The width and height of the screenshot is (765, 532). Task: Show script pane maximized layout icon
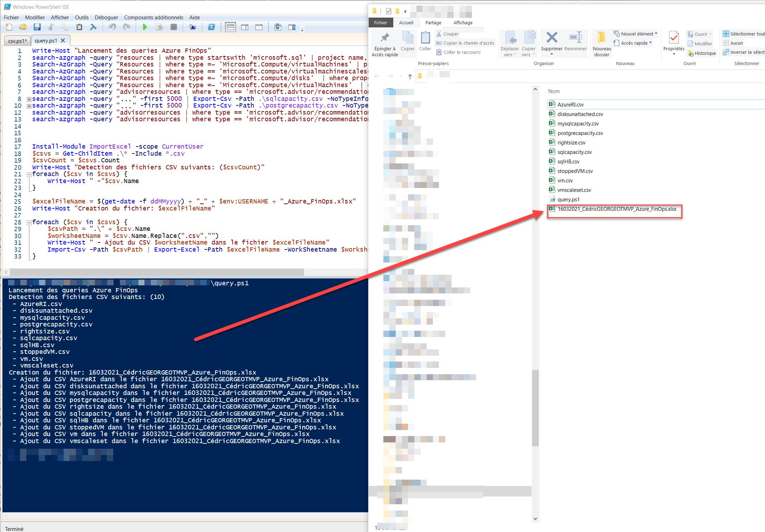(259, 27)
